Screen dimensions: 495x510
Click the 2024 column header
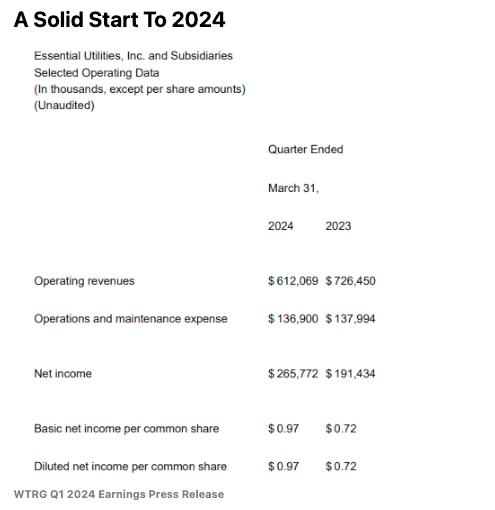pyautogui.click(x=281, y=226)
